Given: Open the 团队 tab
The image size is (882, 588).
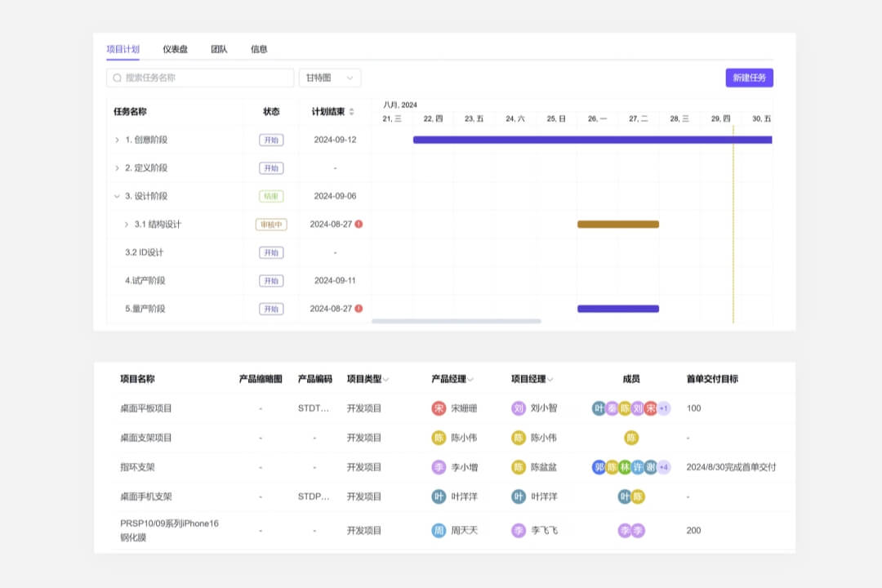Looking at the screenshot, I should click(x=218, y=49).
